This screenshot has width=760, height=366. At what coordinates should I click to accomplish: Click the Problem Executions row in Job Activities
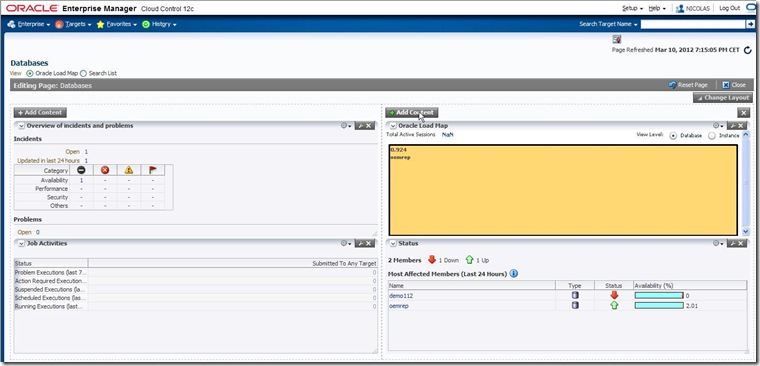click(196, 272)
